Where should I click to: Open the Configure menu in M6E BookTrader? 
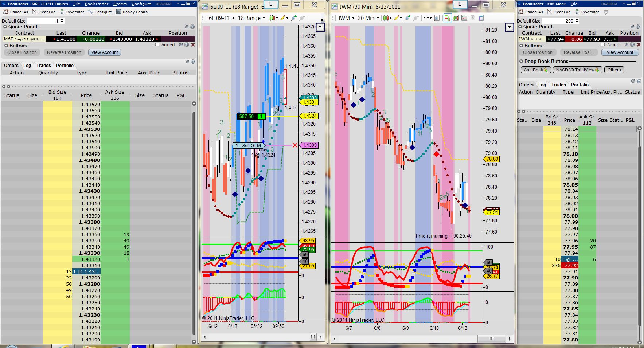(x=141, y=4)
